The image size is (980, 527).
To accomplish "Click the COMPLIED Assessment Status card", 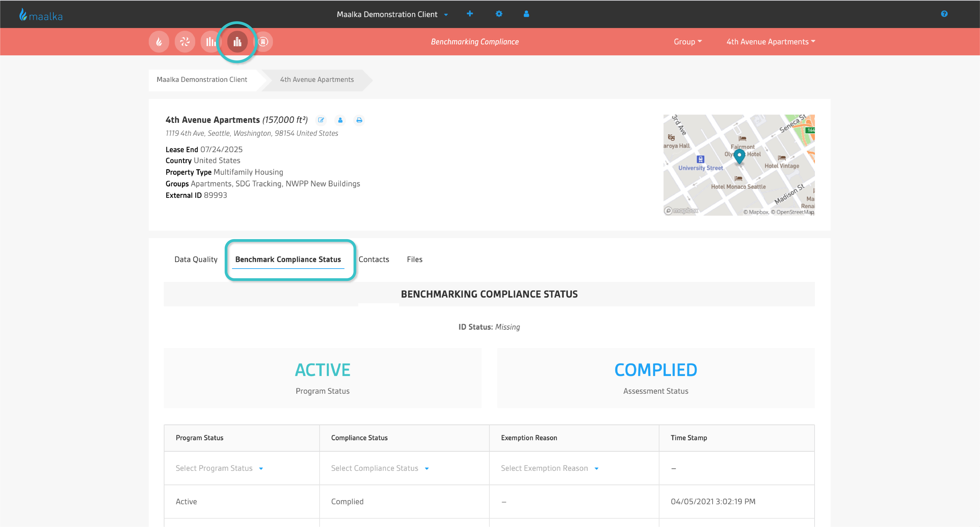I will point(656,378).
